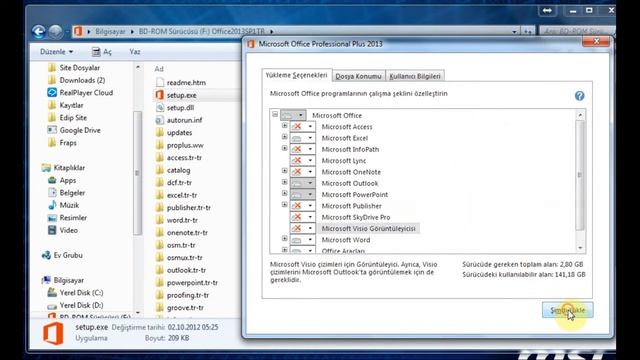Open Kitaplıklar libraries in sidebar
The image size is (640, 360).
click(x=63, y=168)
